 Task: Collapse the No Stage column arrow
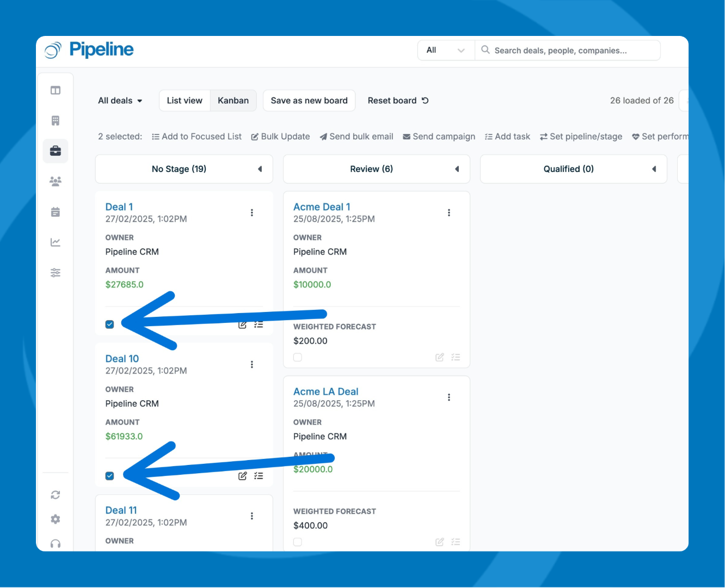(x=260, y=169)
